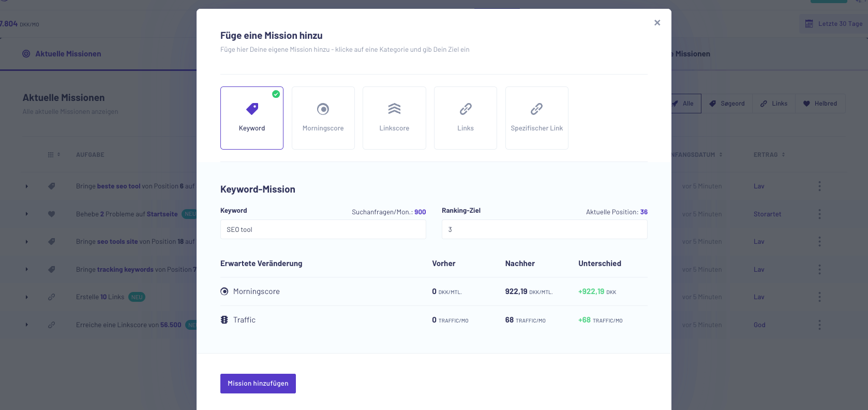The image size is (868, 410).
Task: Close the Füge eine Mission hinzu dialog
Action: pyautogui.click(x=657, y=23)
